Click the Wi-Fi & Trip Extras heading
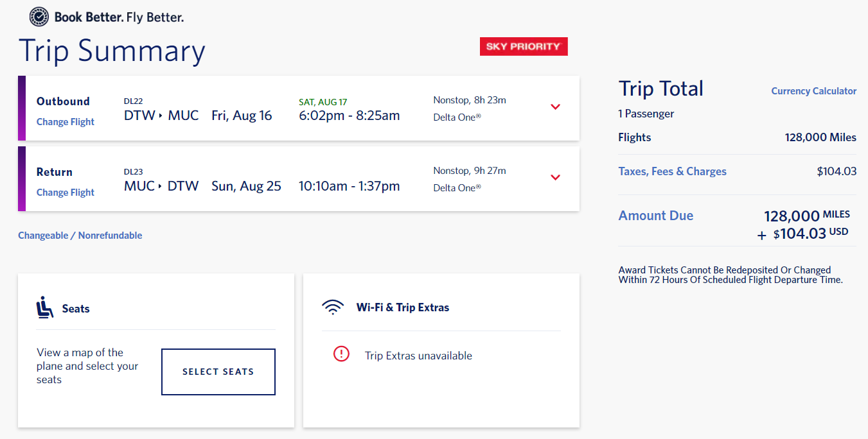Viewport: 868px width, 439px height. pyautogui.click(x=403, y=307)
